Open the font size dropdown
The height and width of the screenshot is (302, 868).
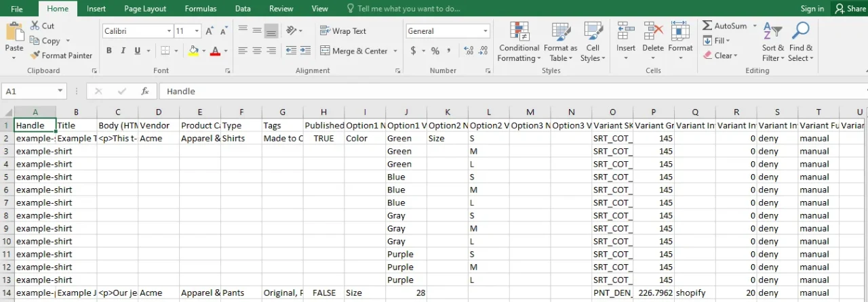(x=197, y=31)
